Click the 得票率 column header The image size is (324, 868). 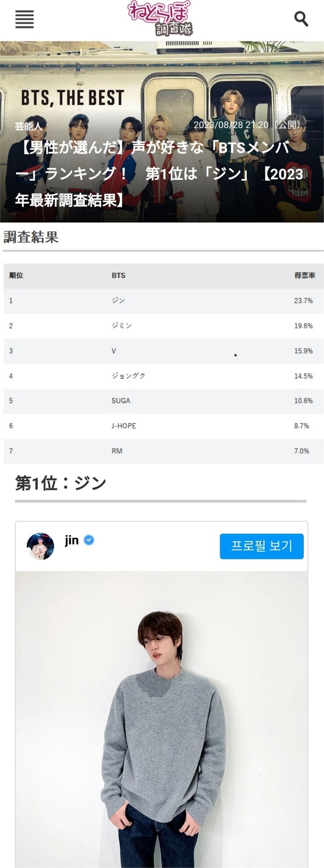pyautogui.click(x=305, y=275)
